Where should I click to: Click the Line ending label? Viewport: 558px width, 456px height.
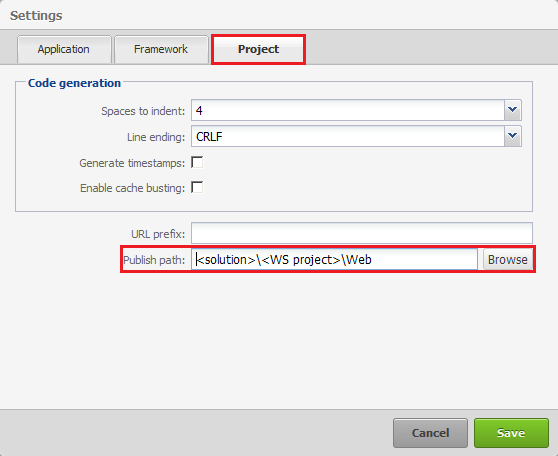[x=156, y=137]
